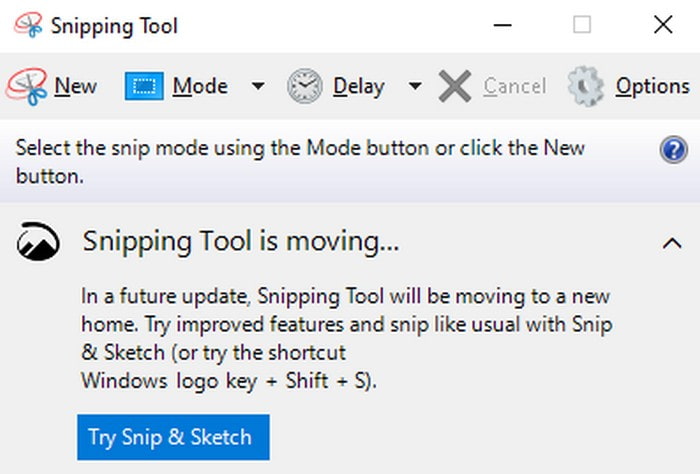Viewport: 700px width, 474px height.
Task: Close the Snipping Tool window
Action: click(x=663, y=25)
